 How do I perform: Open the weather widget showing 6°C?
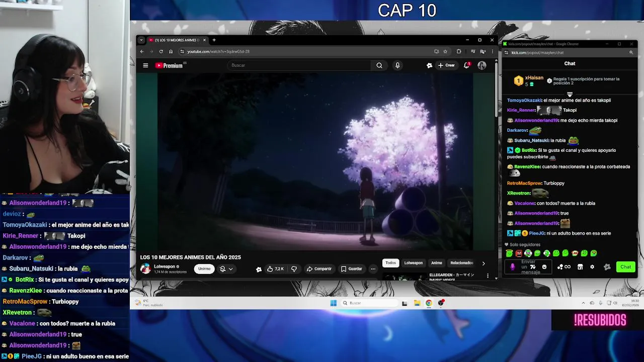(149, 303)
